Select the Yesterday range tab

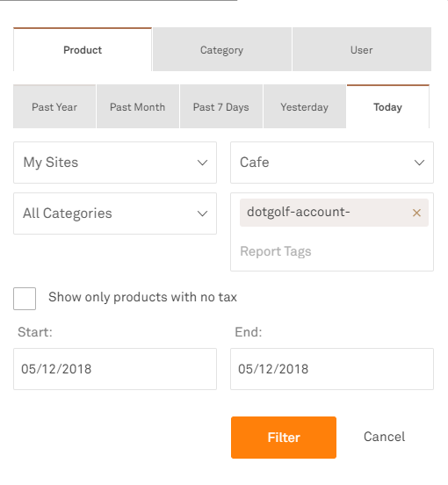click(x=305, y=106)
